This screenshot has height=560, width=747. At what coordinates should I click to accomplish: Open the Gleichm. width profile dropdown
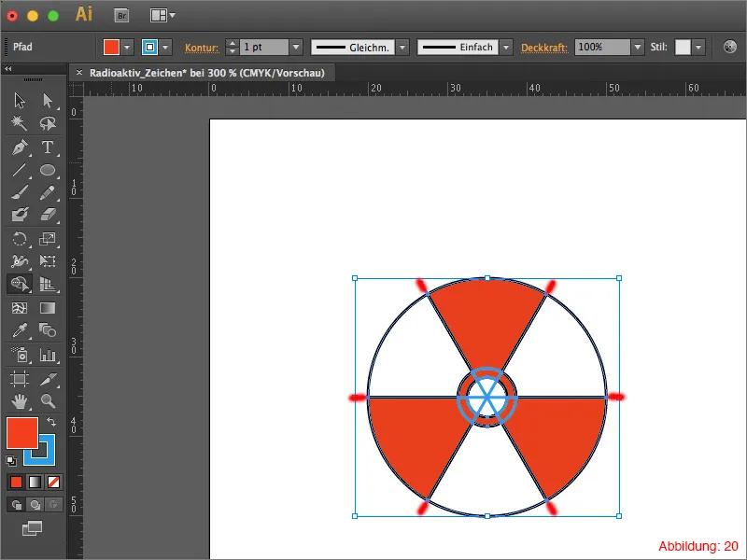[x=402, y=48]
